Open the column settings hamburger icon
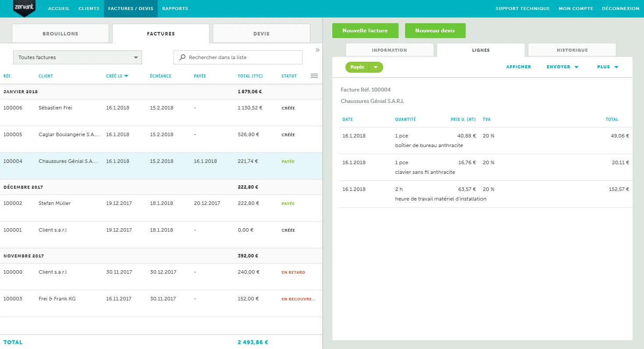 (x=314, y=76)
